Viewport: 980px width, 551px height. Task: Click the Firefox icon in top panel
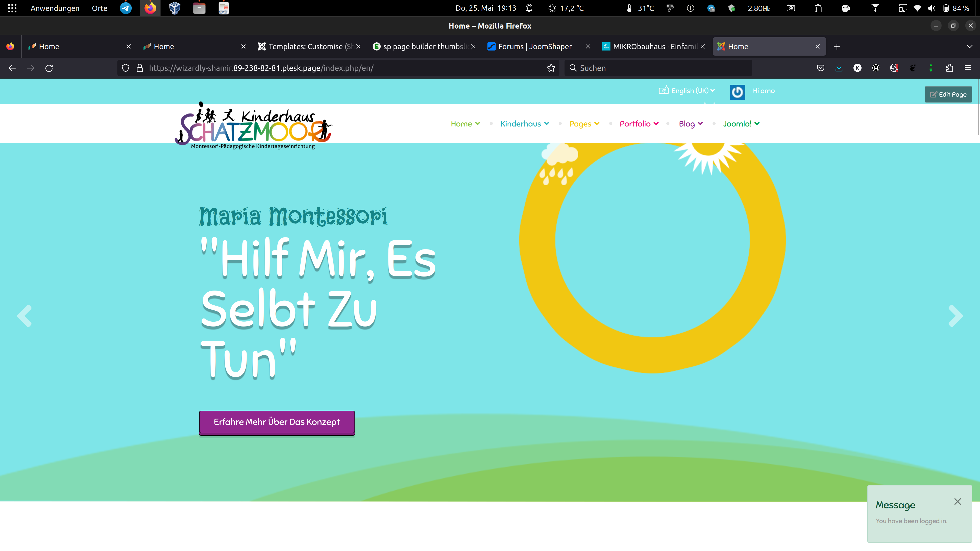(x=150, y=8)
